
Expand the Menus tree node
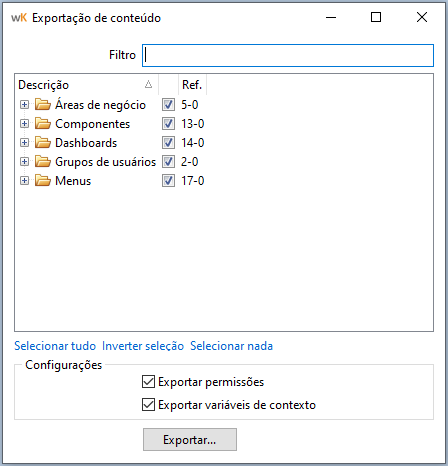[24, 181]
